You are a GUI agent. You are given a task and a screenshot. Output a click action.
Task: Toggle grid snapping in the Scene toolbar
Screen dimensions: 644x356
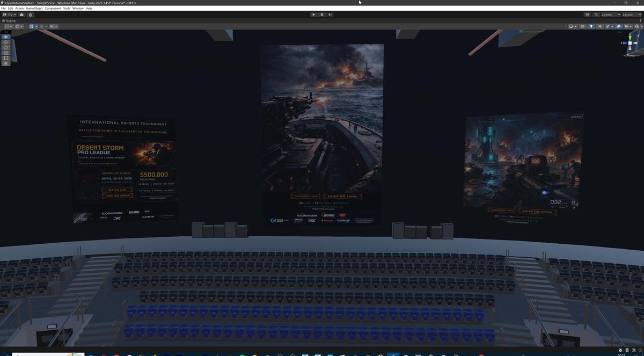[32, 26]
